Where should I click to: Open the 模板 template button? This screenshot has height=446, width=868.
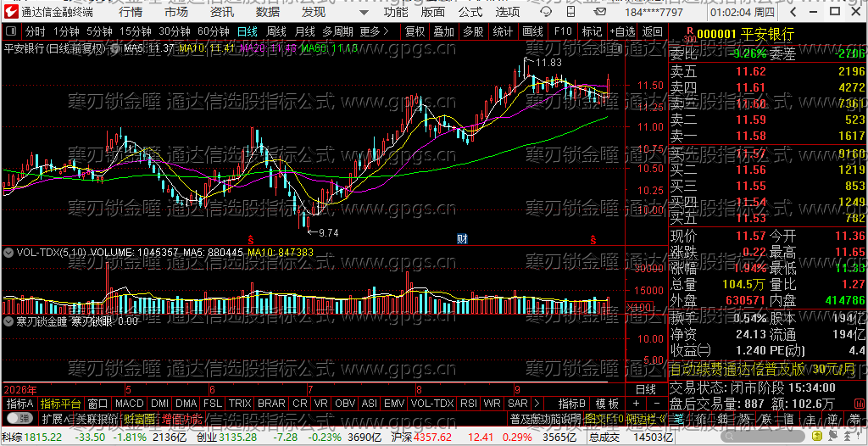[x=607, y=404]
